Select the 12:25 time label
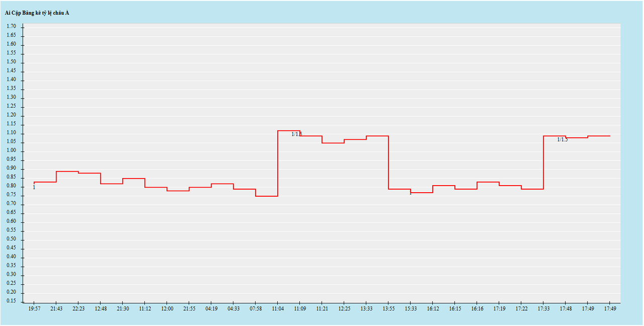This screenshot has height=326, width=644. point(344,309)
